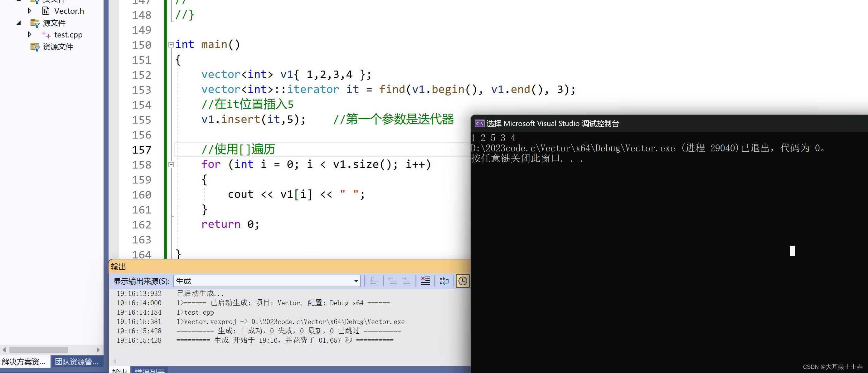
Task: Collapse the for loop code block
Action: (171, 164)
